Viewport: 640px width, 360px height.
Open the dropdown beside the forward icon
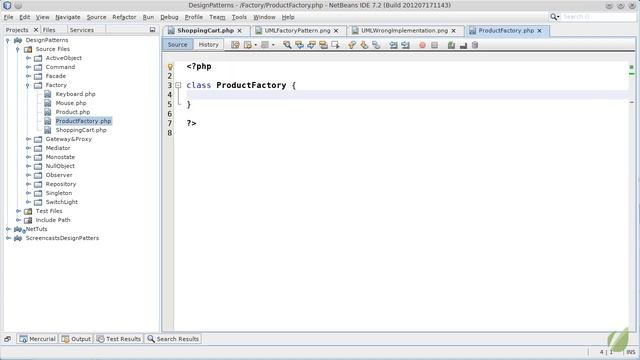tap(273, 45)
